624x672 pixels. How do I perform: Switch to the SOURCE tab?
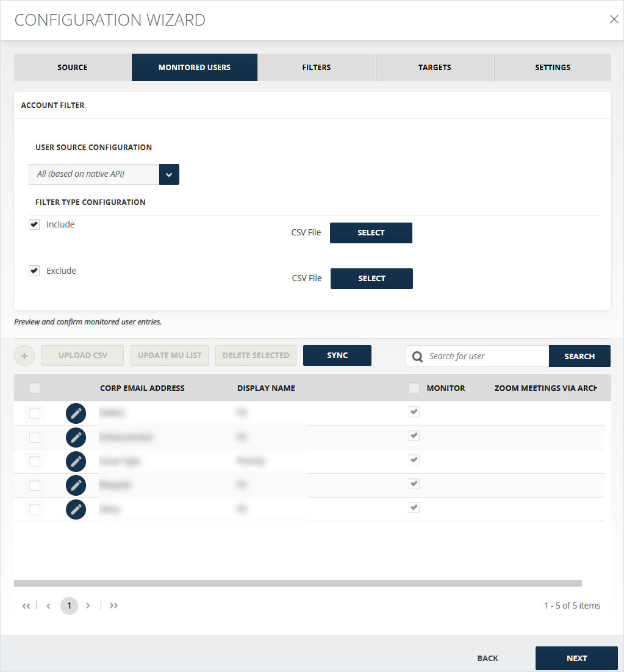[x=73, y=67]
